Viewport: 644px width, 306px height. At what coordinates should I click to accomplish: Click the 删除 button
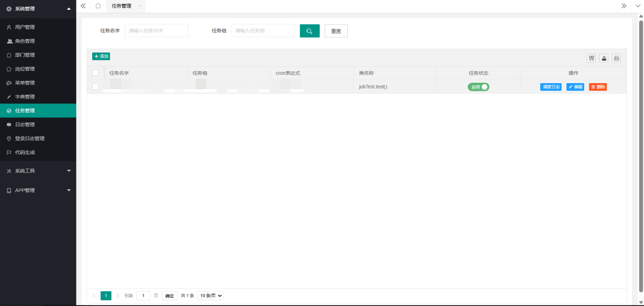[598, 87]
